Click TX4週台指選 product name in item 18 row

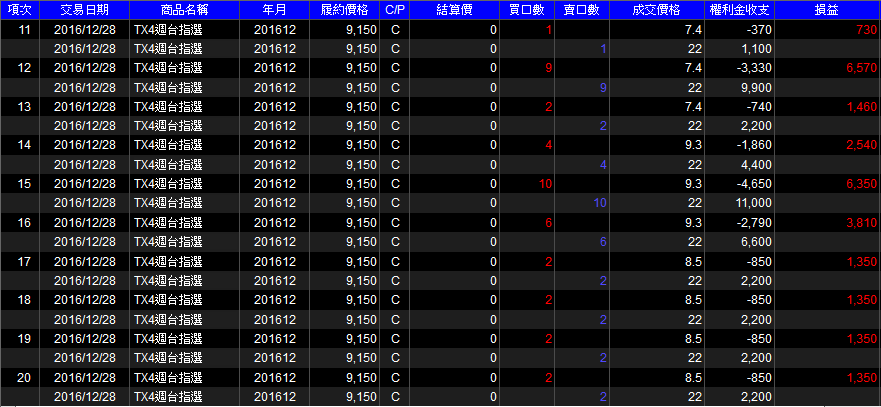(x=168, y=300)
